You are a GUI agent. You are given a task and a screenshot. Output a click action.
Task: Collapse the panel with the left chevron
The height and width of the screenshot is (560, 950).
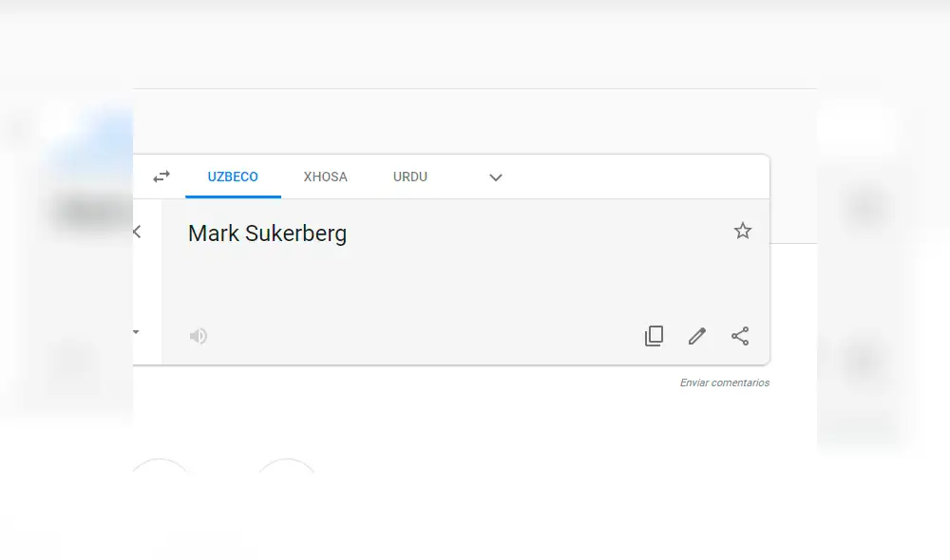tap(136, 231)
